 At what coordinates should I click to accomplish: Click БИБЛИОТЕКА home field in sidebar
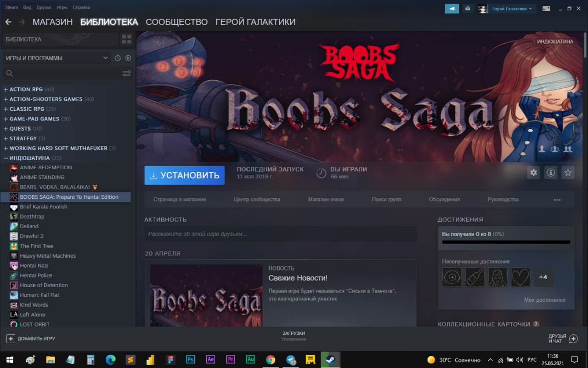tap(60, 40)
